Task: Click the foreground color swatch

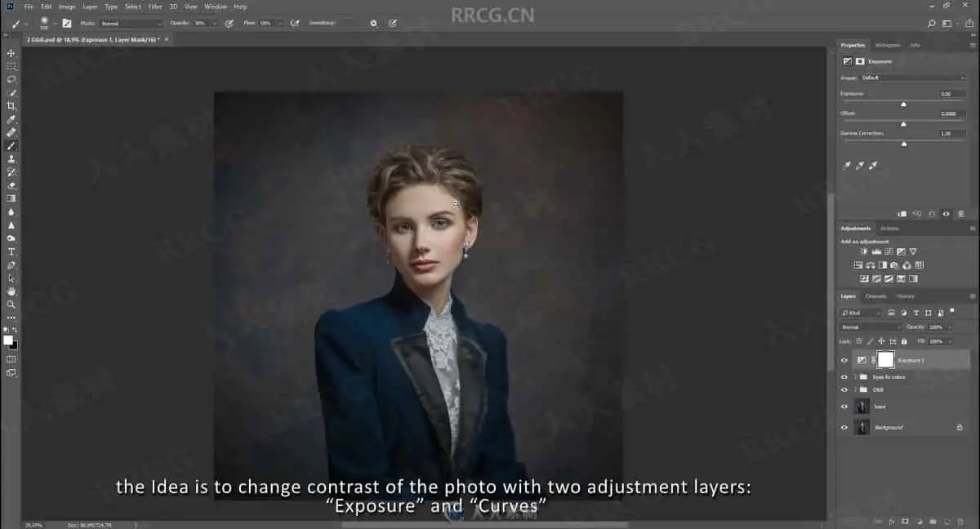Action: (8, 340)
